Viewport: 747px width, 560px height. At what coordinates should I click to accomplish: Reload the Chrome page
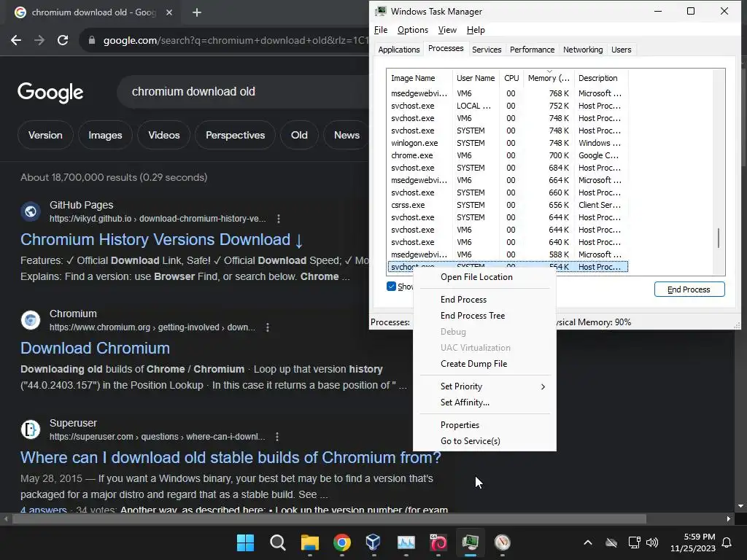(63, 41)
